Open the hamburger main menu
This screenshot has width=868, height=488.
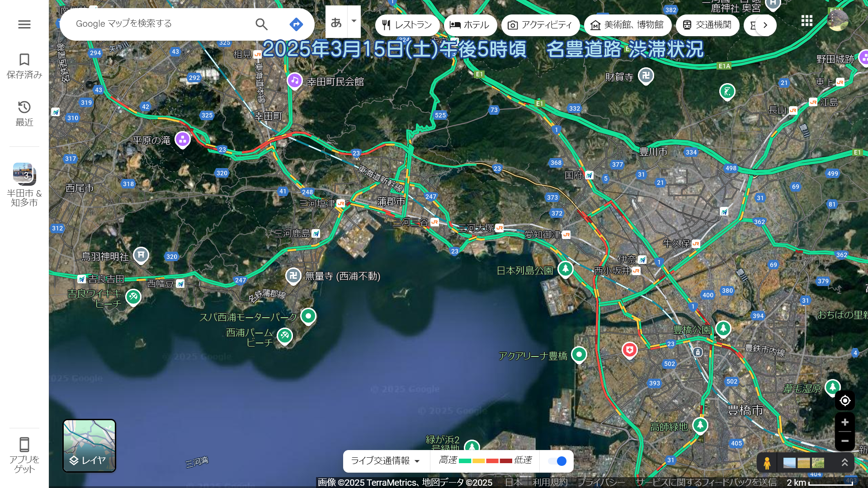pos(24,24)
